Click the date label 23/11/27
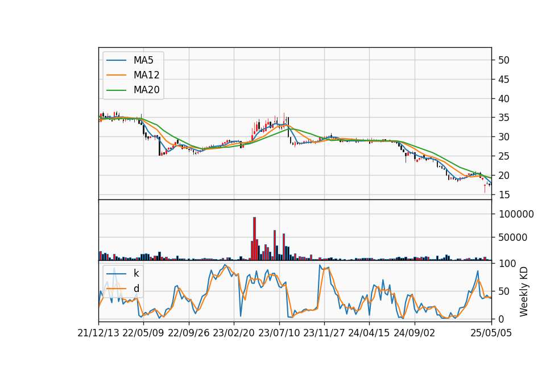 (324, 333)
